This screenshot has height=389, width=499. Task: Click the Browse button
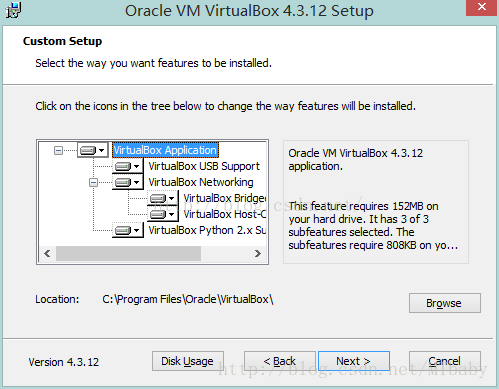pyautogui.click(x=445, y=303)
